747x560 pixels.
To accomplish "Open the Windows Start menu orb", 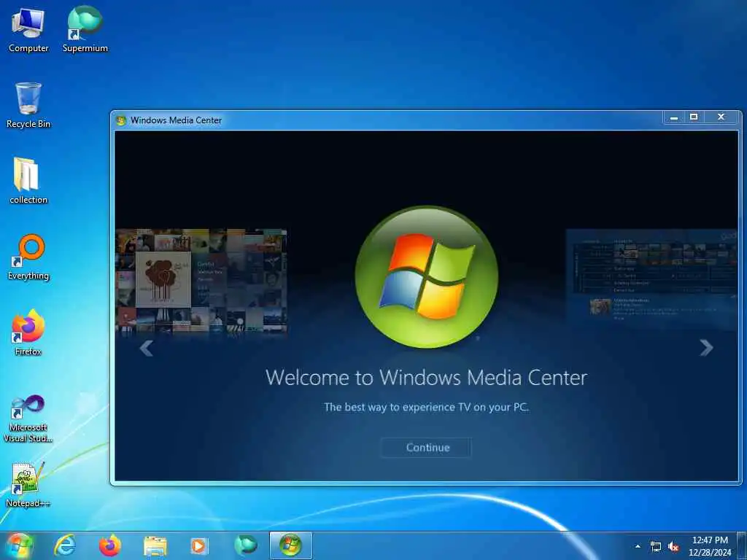I will (x=20, y=545).
